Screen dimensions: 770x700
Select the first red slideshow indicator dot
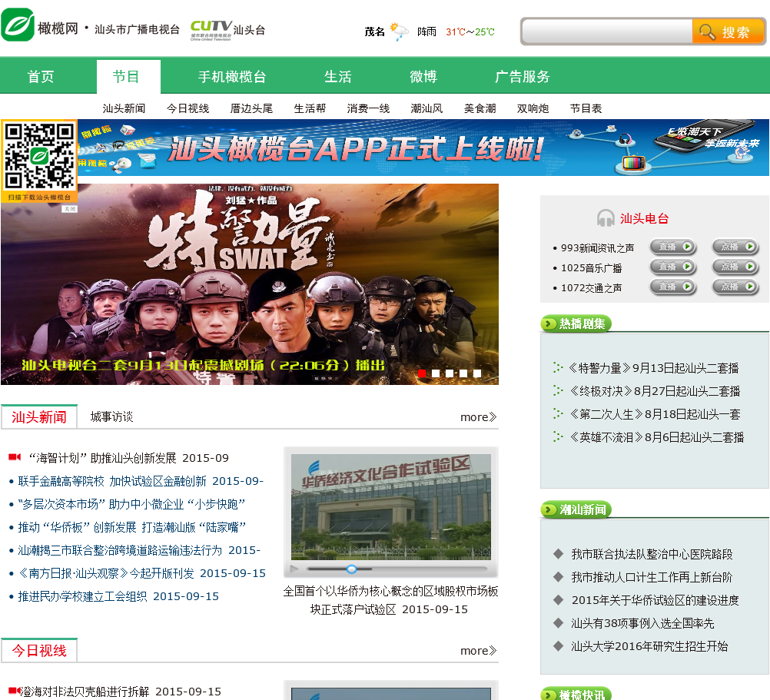[422, 373]
